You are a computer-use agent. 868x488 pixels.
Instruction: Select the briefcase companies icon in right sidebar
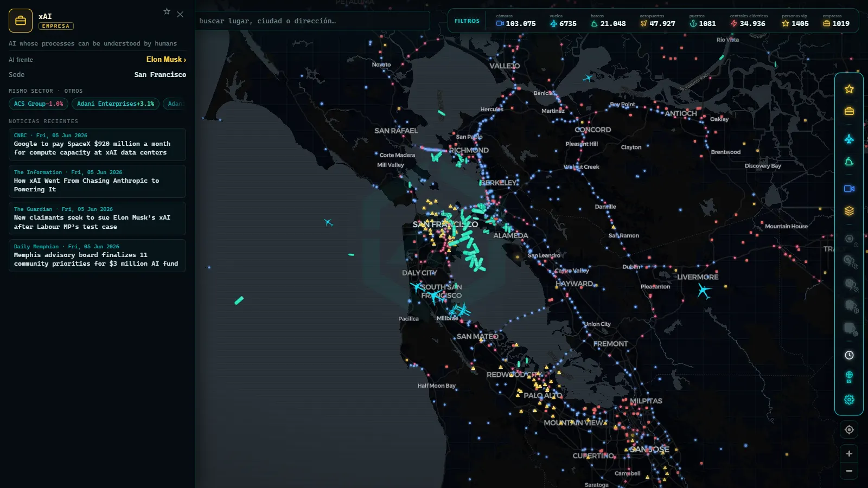pos(849,111)
